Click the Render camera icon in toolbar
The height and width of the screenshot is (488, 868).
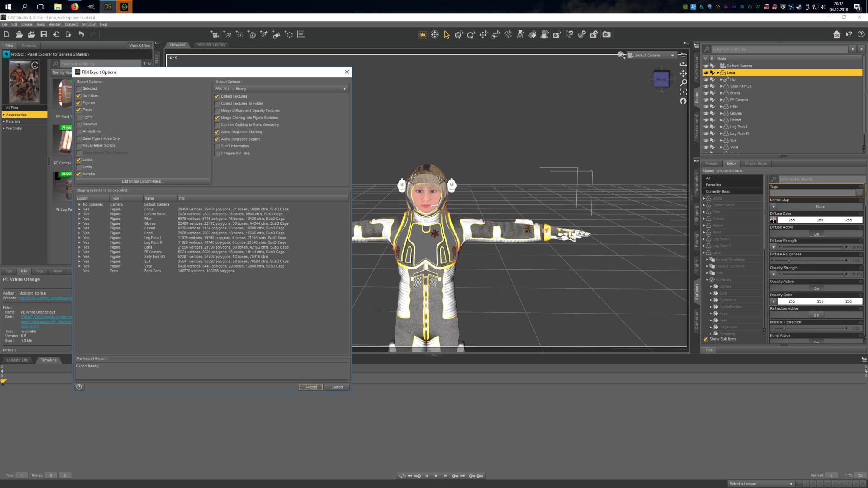(x=607, y=34)
